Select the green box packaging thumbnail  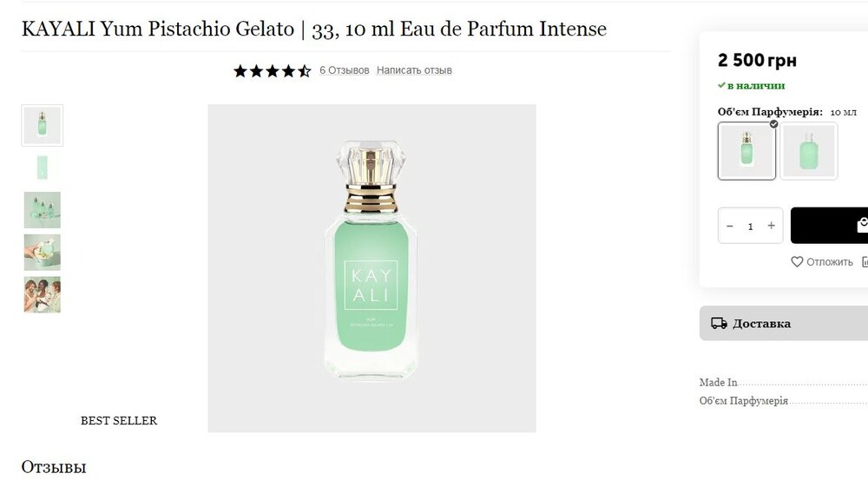42,168
